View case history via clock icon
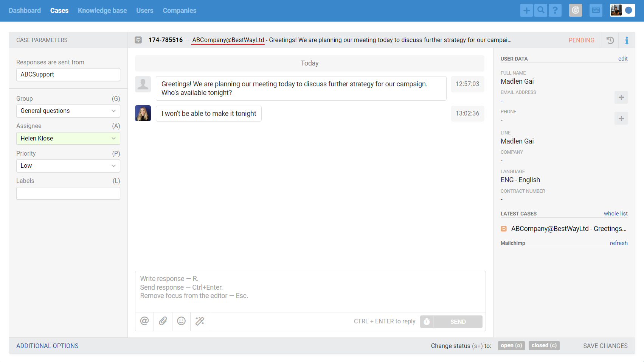Screen dimensions: 644x362 (x=610, y=40)
